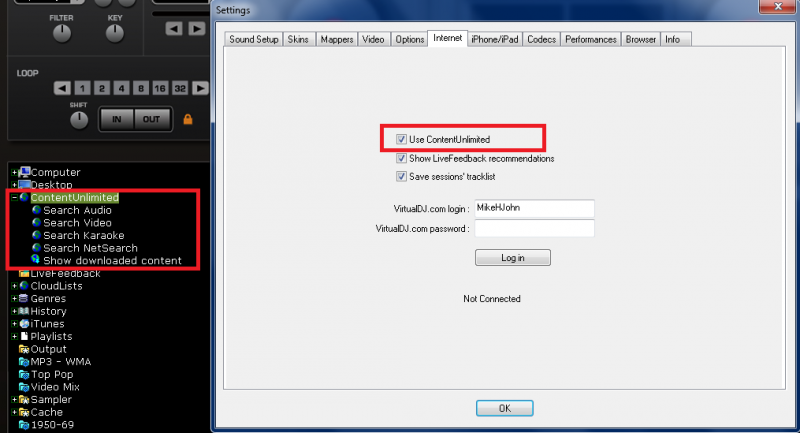Click the Output folder icon
The height and width of the screenshot is (433, 800).
24,349
